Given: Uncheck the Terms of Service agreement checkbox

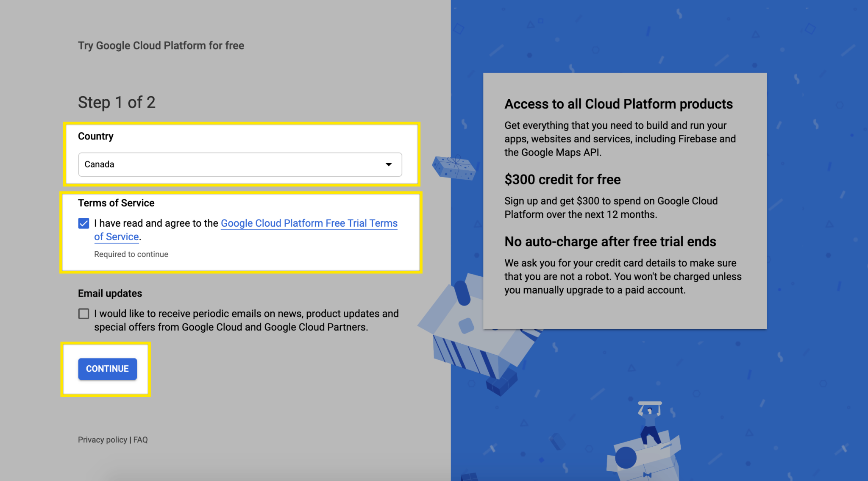Looking at the screenshot, I should pos(83,223).
